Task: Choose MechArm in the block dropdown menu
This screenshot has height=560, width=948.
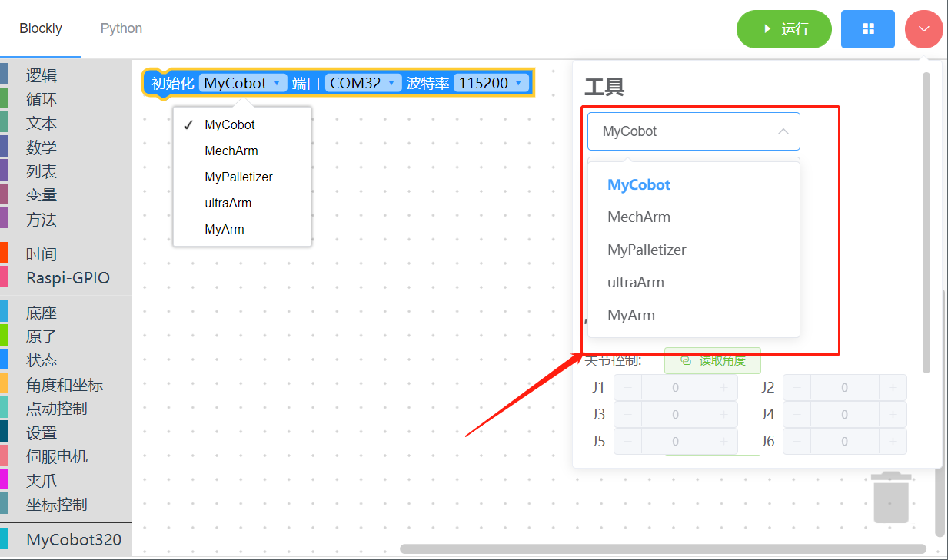Action: click(x=242, y=151)
